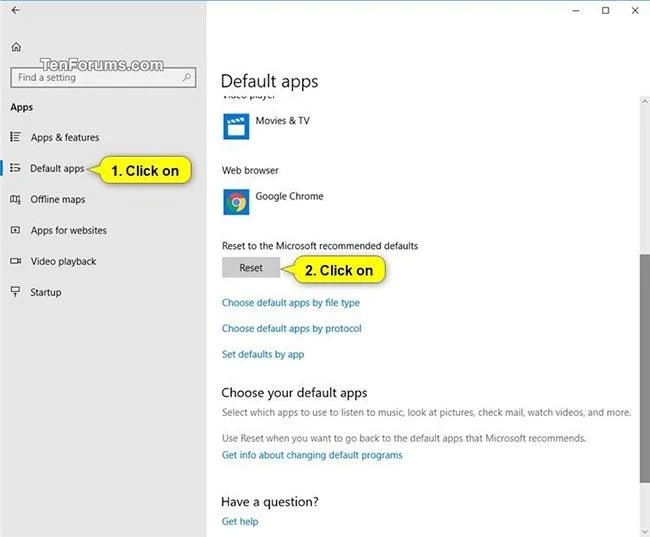Change video player from Movies & TV
The height and width of the screenshot is (537, 650).
266,126
